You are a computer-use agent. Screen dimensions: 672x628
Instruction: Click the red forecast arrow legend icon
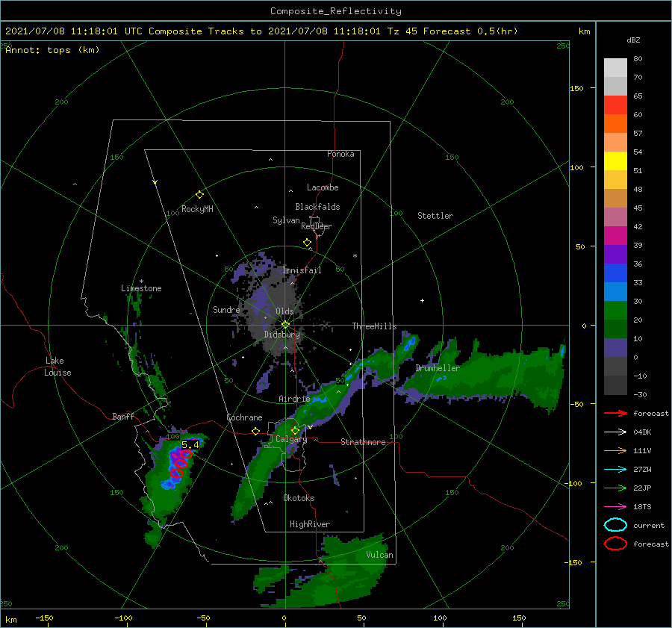[615, 413]
